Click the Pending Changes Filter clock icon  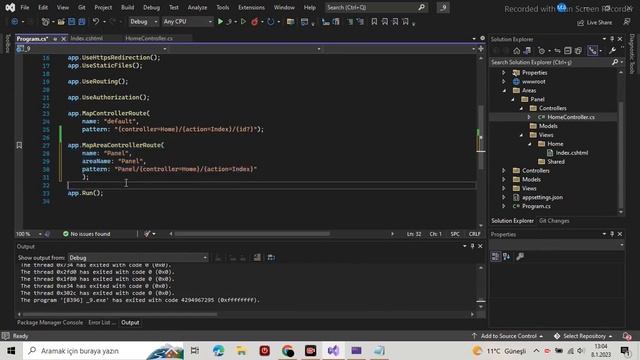pyautogui.click(x=542, y=51)
